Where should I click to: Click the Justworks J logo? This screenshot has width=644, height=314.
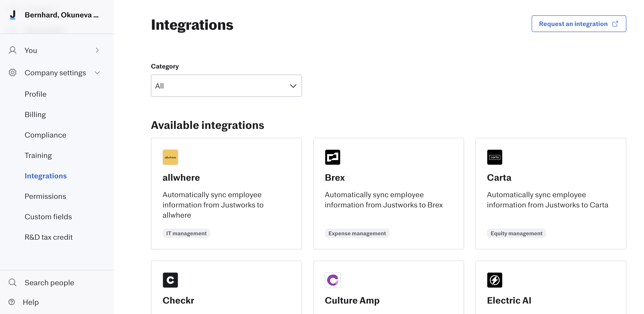(13, 15)
